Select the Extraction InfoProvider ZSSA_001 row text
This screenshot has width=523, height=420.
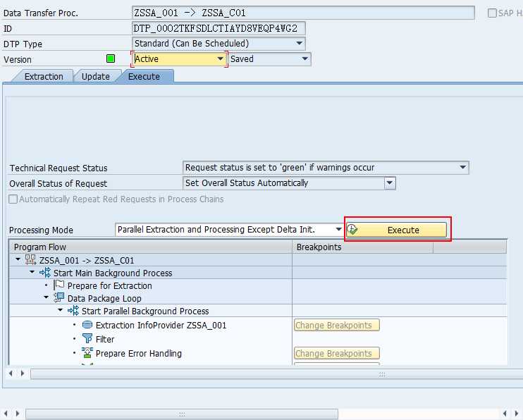[161, 326]
